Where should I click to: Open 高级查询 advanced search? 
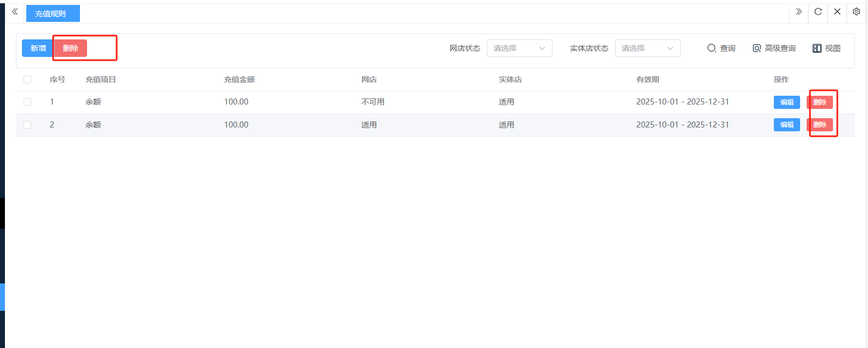[774, 48]
